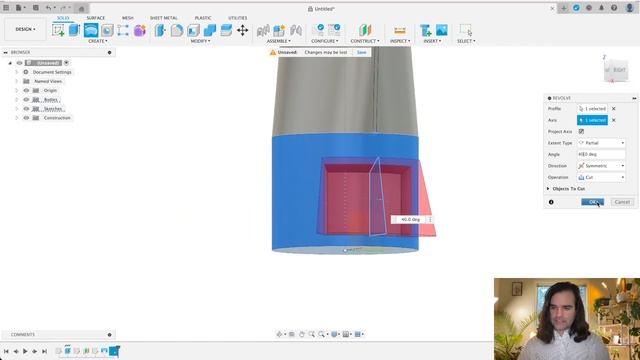This screenshot has width=640, height=360.
Task: Open the Create dropdown menu
Action: pos(98,41)
